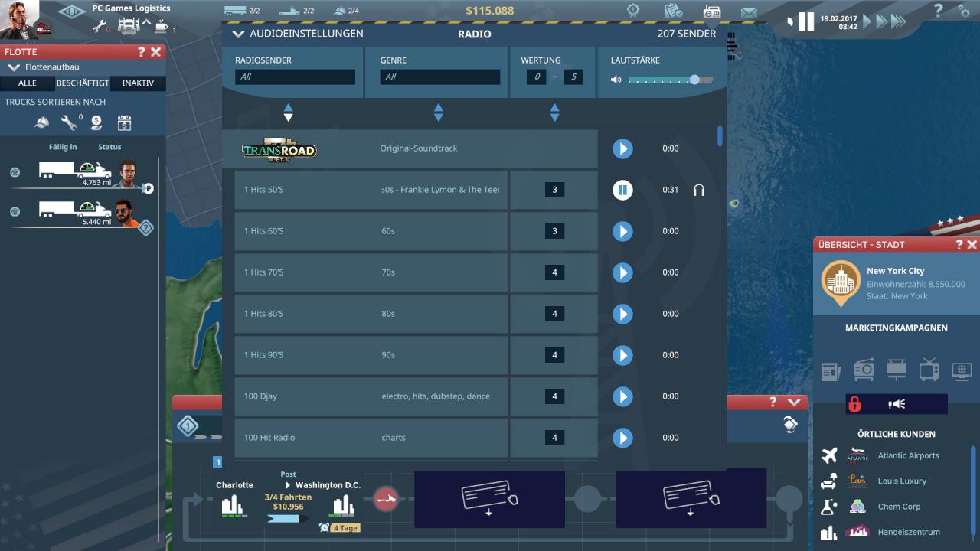
Task: Click the Radiosender filter field
Action: point(295,77)
